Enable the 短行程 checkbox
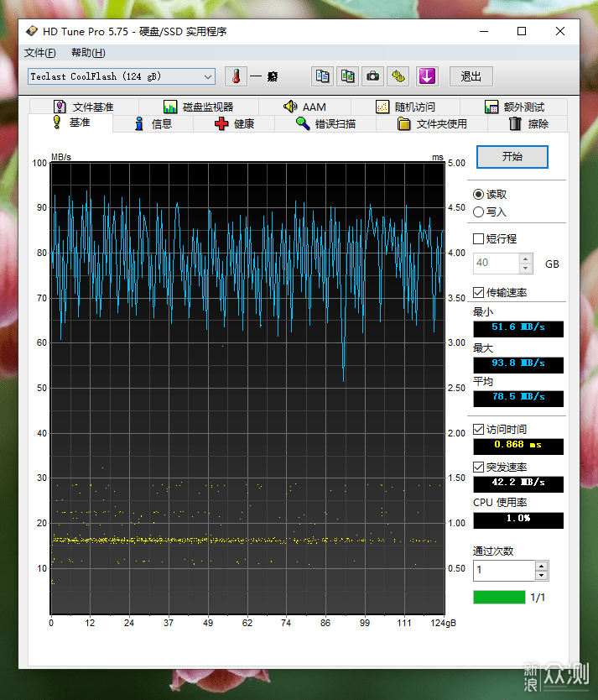The image size is (598, 700). click(479, 239)
